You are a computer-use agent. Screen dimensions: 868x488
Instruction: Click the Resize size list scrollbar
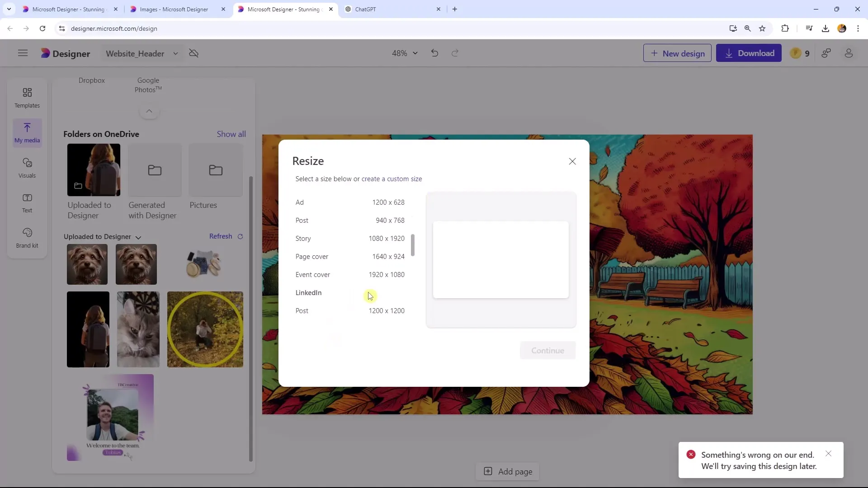click(x=412, y=245)
